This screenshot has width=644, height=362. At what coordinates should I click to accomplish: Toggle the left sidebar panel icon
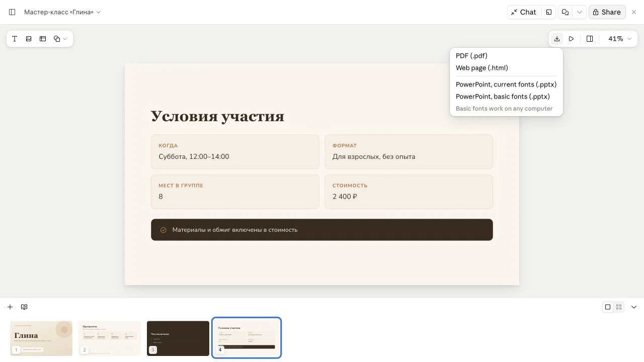coord(12,12)
